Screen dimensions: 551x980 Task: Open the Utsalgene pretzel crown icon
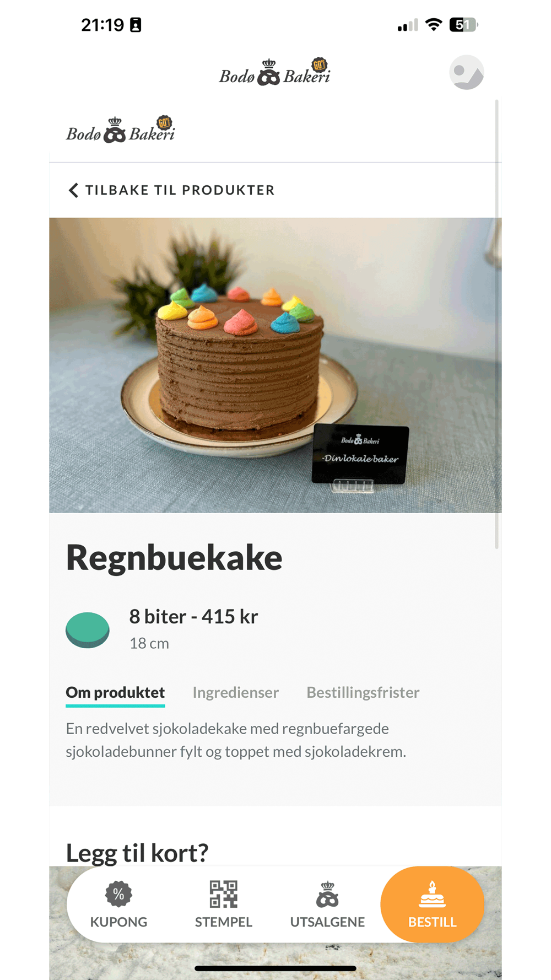(x=327, y=894)
